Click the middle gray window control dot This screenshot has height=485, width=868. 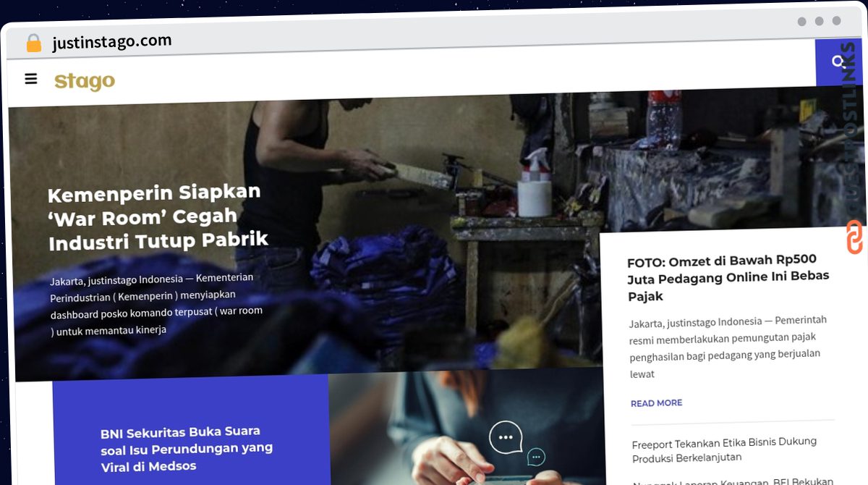tap(820, 22)
